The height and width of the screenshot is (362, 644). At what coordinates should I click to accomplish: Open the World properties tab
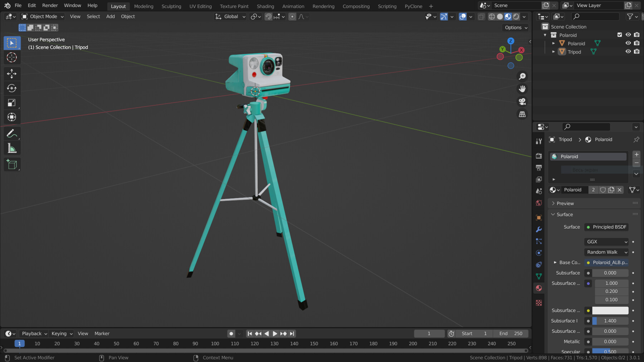[x=538, y=203]
